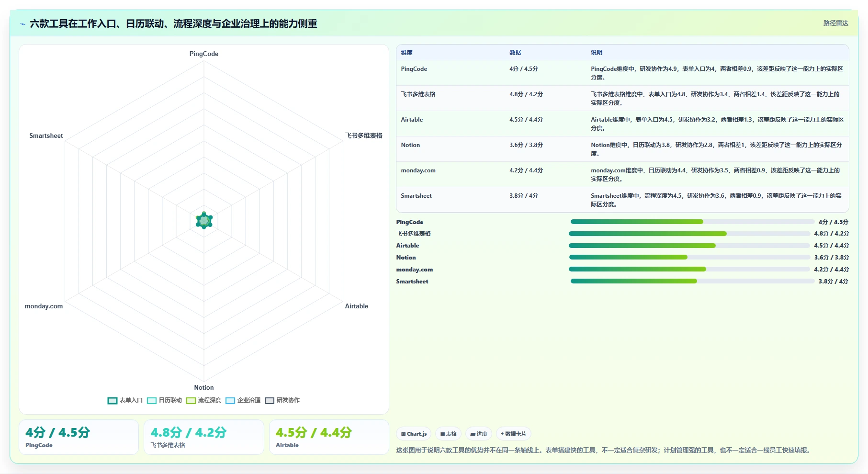The width and height of the screenshot is (868, 474).
Task: Click the Airtable progress bar
Action: 689,246
